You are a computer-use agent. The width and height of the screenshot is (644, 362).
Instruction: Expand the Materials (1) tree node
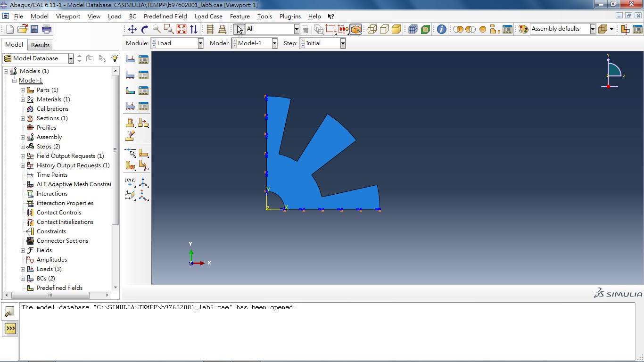point(23,99)
